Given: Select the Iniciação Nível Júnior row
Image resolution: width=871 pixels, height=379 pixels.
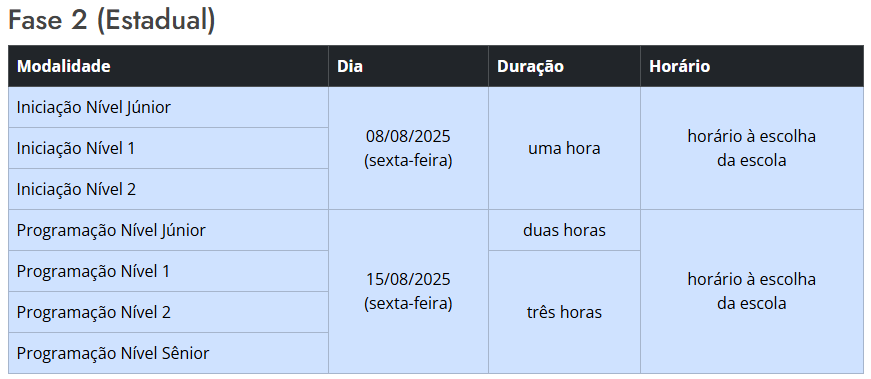Looking at the screenshot, I should click(x=168, y=107).
